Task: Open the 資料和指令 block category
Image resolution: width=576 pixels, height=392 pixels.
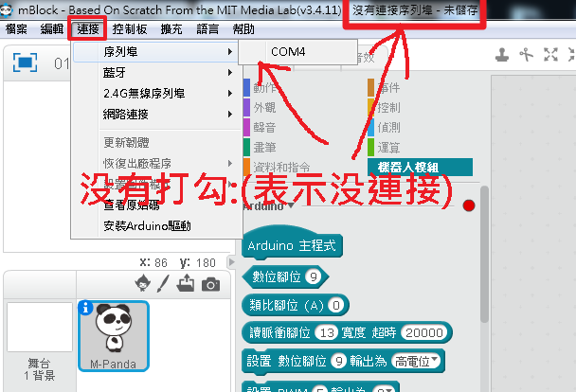Action: click(x=278, y=168)
